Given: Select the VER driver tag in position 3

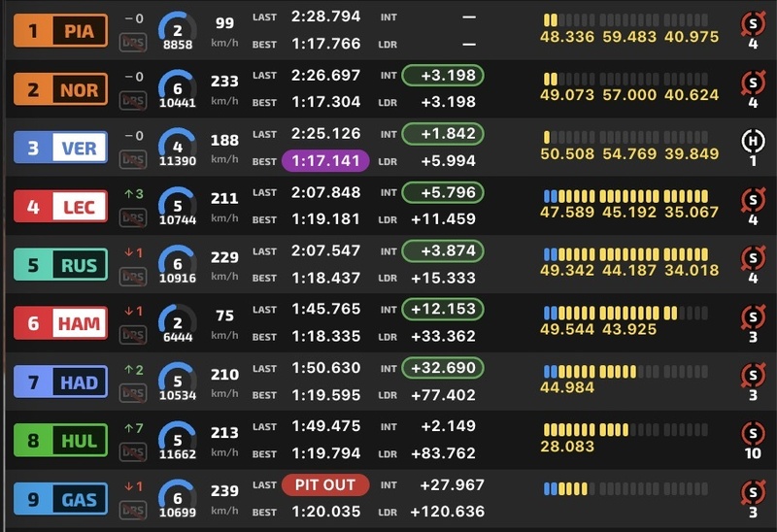Looking at the screenshot, I should (x=60, y=148).
